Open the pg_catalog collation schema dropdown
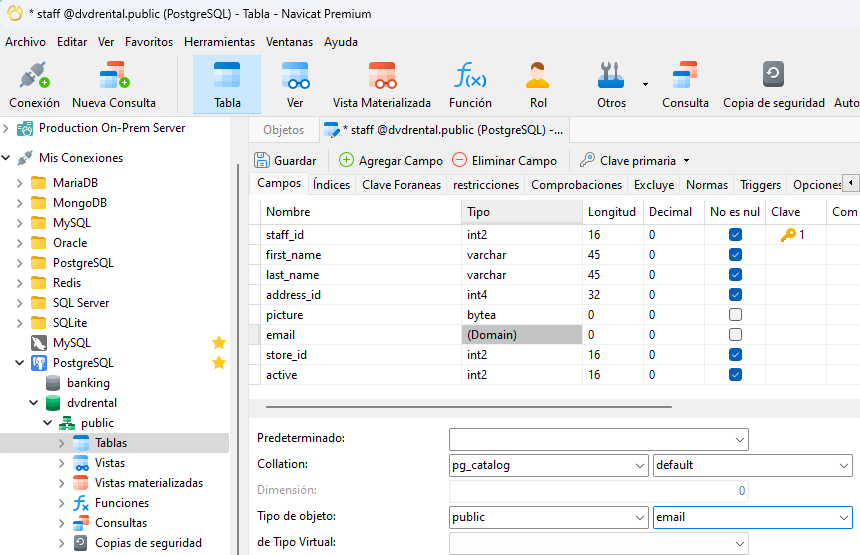Image resolution: width=860 pixels, height=555 pixels. (640, 466)
